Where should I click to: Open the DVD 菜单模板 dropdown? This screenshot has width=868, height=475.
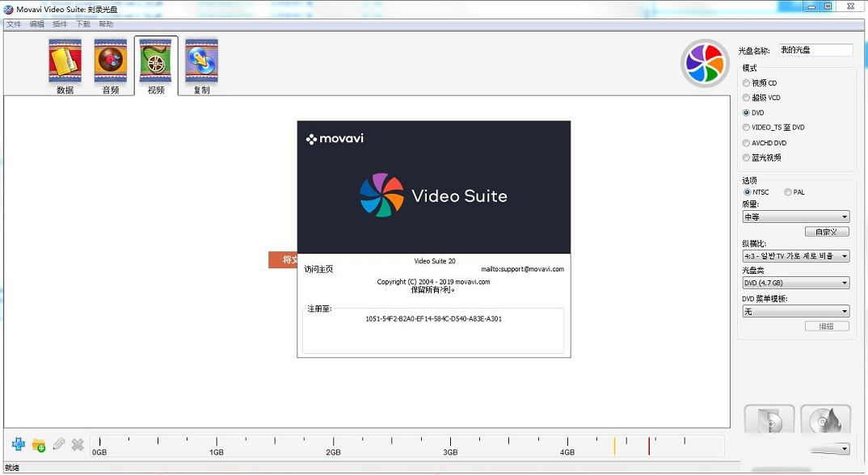click(x=795, y=311)
